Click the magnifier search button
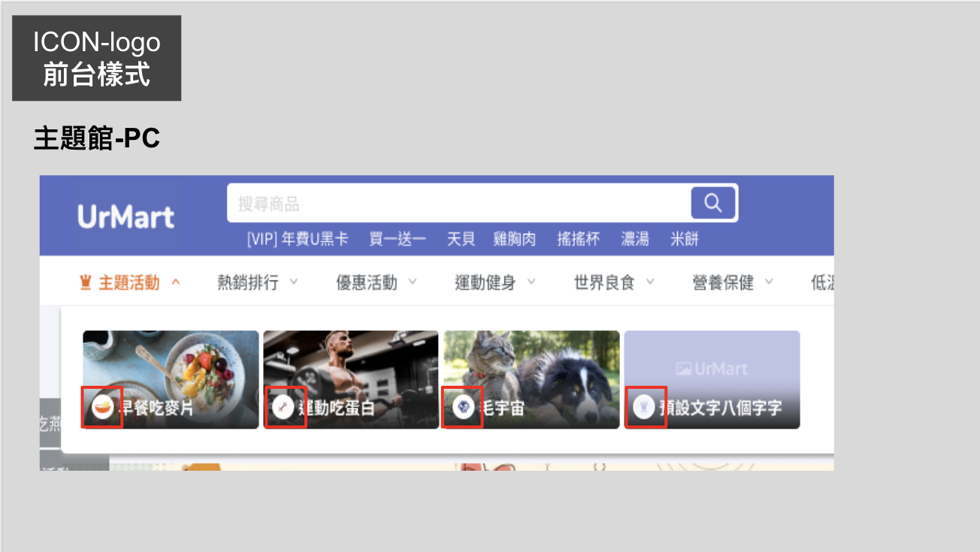Screen dimensions: 980x552 point(712,203)
